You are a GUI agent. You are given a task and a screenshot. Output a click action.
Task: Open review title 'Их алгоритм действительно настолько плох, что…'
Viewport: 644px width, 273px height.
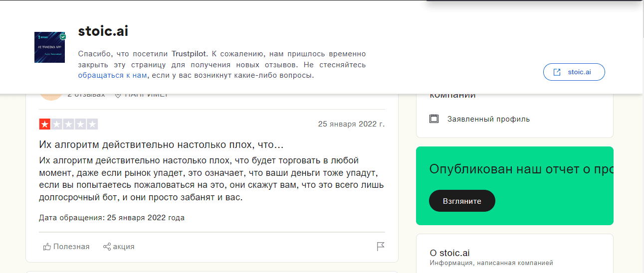click(162, 145)
